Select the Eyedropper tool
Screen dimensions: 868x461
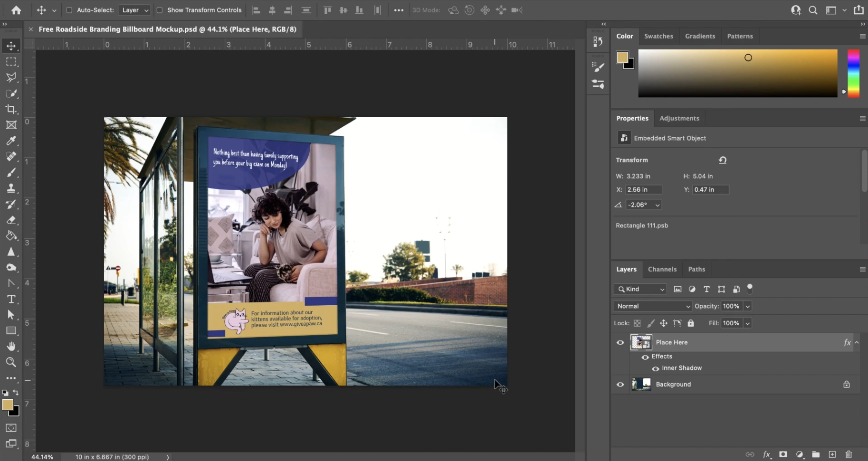pos(11,141)
